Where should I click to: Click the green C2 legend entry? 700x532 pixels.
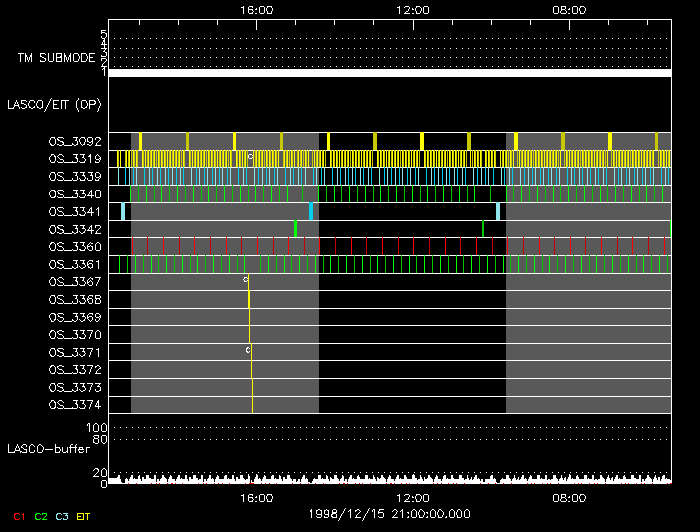(41, 515)
